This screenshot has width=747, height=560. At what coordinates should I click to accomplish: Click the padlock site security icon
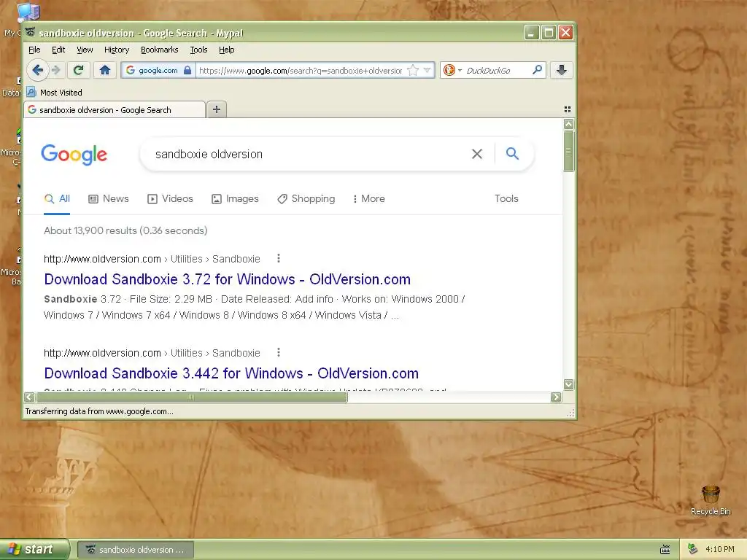187,71
